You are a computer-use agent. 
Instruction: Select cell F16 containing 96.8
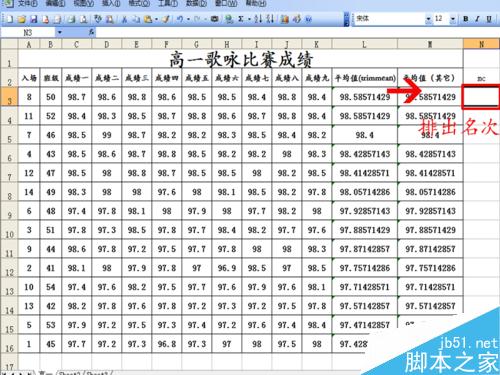click(167, 344)
